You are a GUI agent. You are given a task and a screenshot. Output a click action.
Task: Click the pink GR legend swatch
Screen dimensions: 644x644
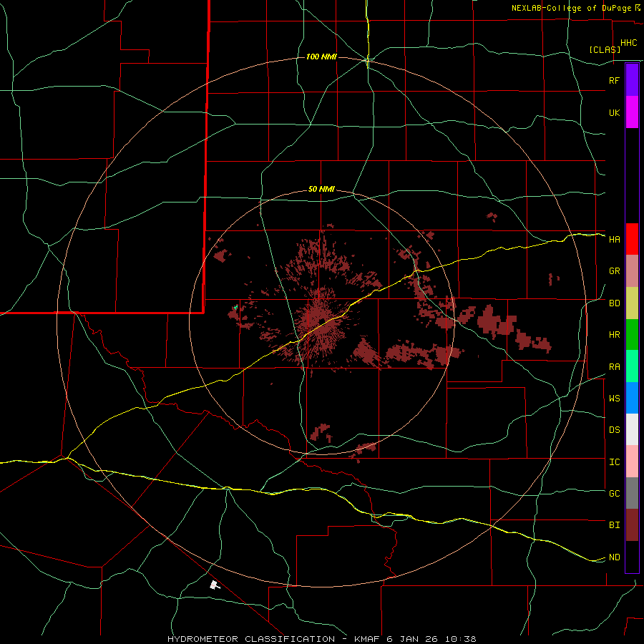(x=632, y=271)
